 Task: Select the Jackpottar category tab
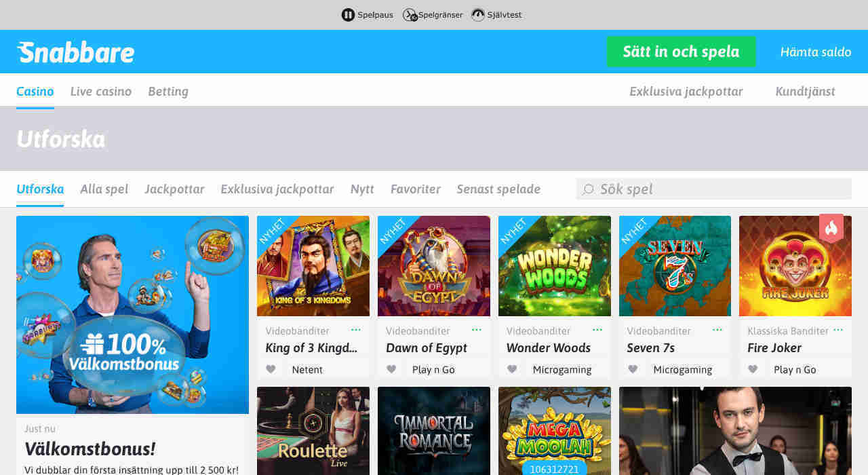[x=174, y=189]
